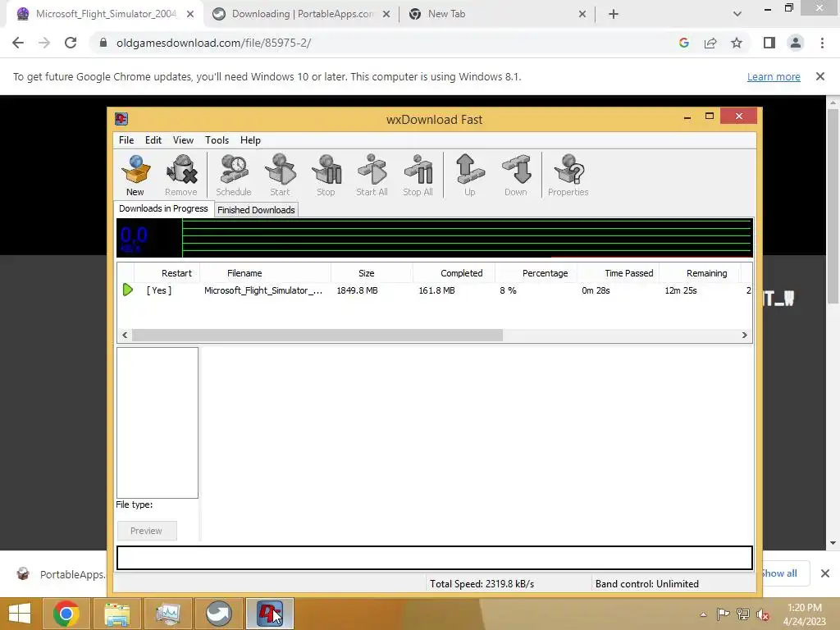
Task: Sort by Size column header
Action: click(x=372, y=273)
